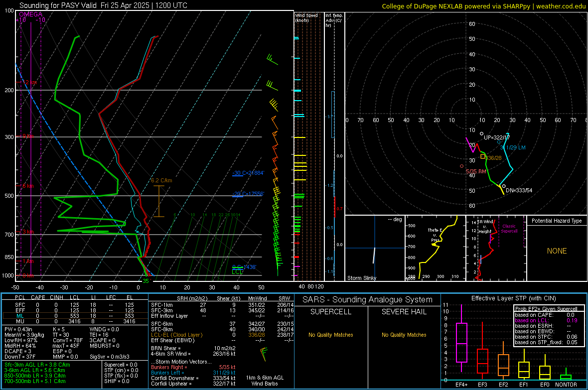Select the MU parcel row
Viewport: 588px width, 390px height.
(x=75, y=321)
